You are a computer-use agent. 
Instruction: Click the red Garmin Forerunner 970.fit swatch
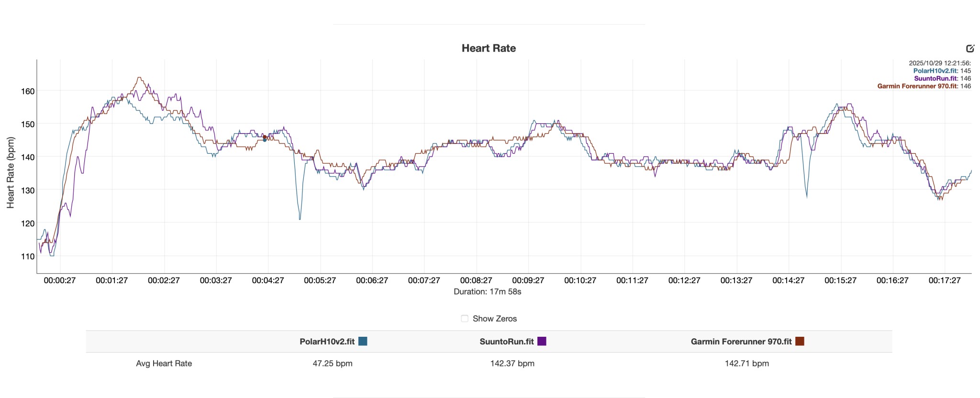[x=800, y=341]
